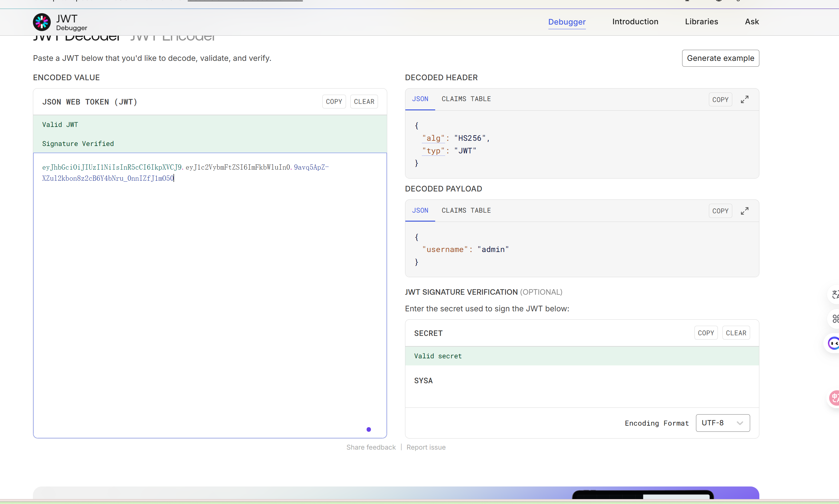Expand the decoded payload panel
Image resolution: width=839 pixels, height=504 pixels.
(x=744, y=211)
